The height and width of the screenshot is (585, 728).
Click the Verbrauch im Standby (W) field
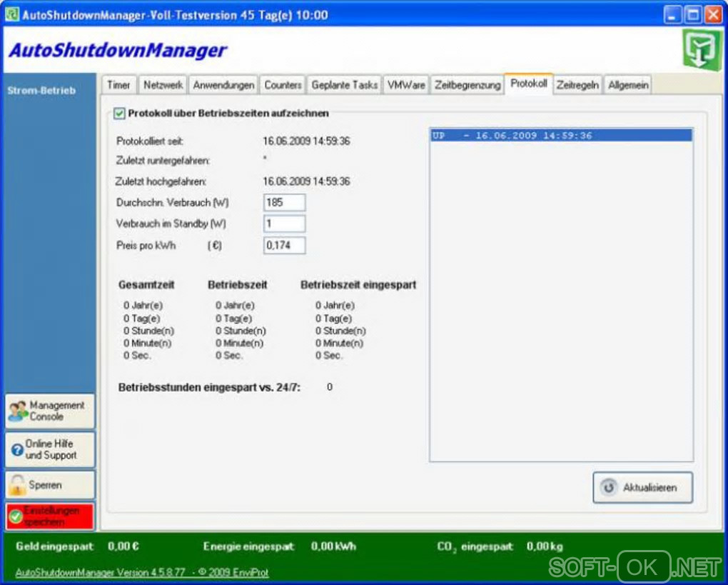coord(285,224)
